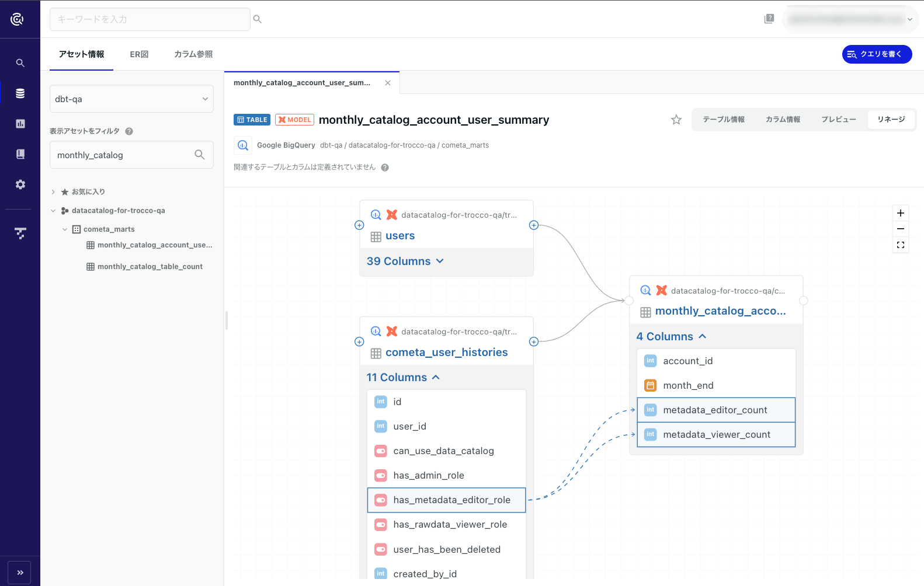Viewport: 924px width, 586px height.
Task: Open the database assets icon in the left sidebar
Action: click(20, 93)
